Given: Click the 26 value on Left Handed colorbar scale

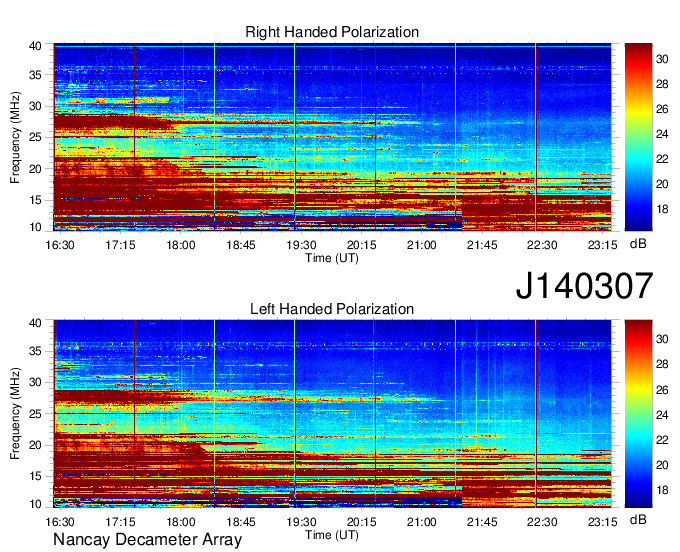Looking at the screenshot, I should click(662, 390).
